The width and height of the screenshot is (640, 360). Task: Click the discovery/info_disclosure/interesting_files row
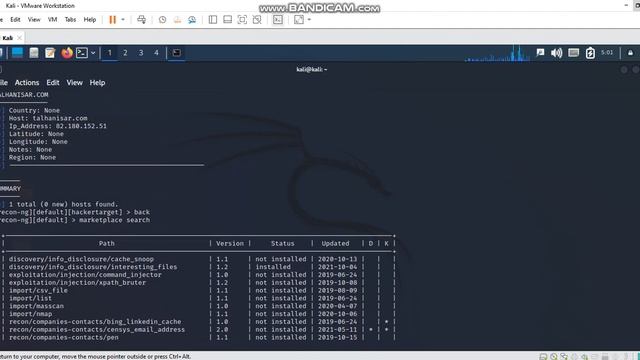(x=198, y=267)
